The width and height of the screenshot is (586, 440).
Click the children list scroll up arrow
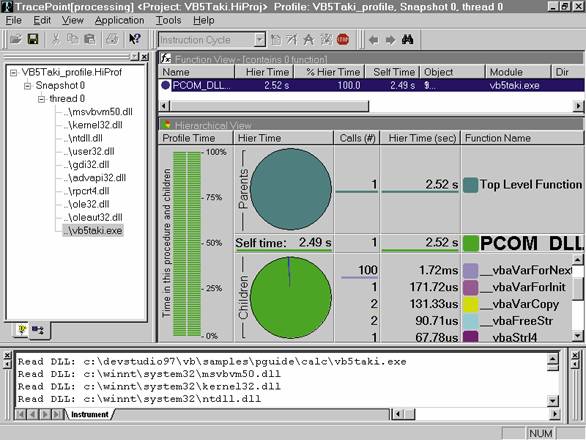coord(577,259)
